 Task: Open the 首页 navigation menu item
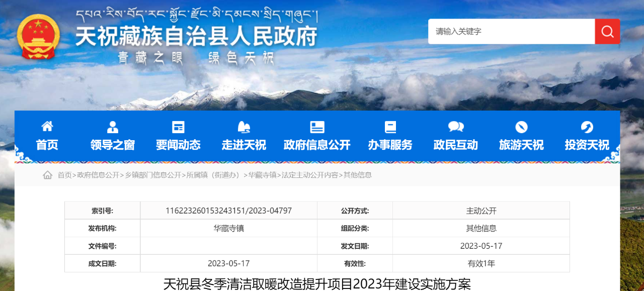click(47, 145)
